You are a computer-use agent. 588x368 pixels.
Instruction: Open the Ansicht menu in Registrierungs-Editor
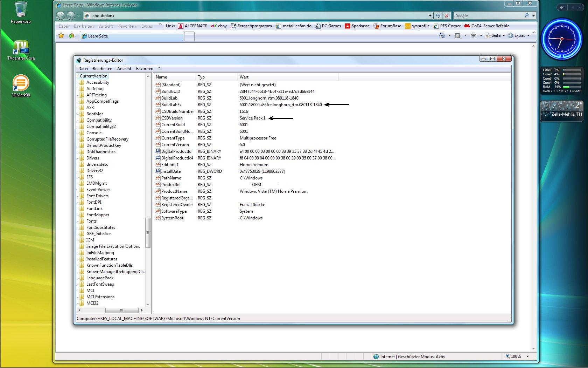(124, 69)
